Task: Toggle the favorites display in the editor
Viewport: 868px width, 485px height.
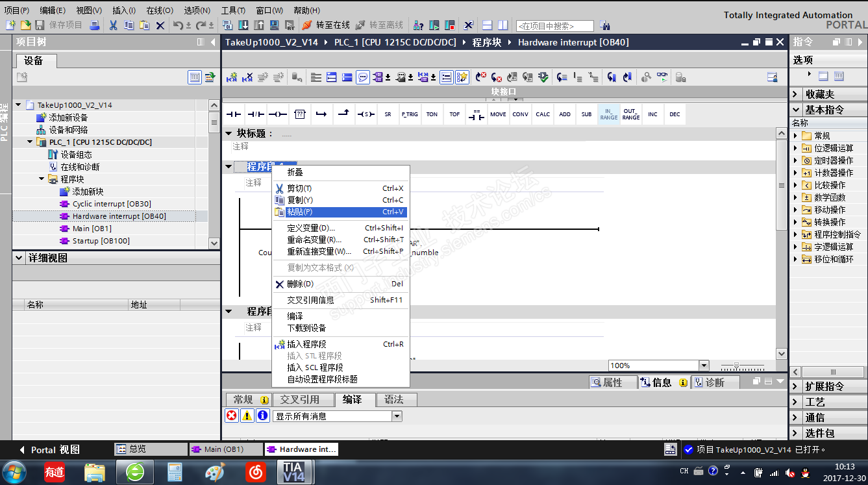Action: coord(462,77)
